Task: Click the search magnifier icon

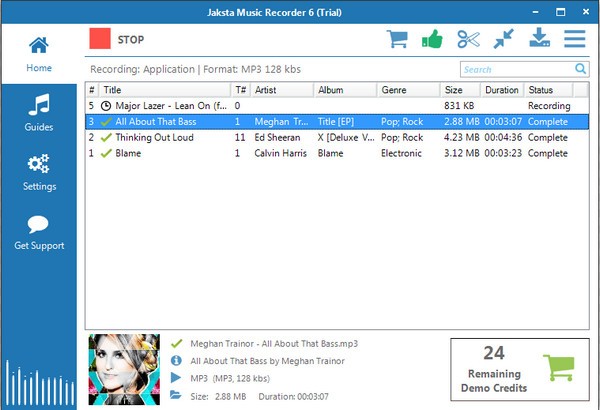Action: [x=580, y=69]
